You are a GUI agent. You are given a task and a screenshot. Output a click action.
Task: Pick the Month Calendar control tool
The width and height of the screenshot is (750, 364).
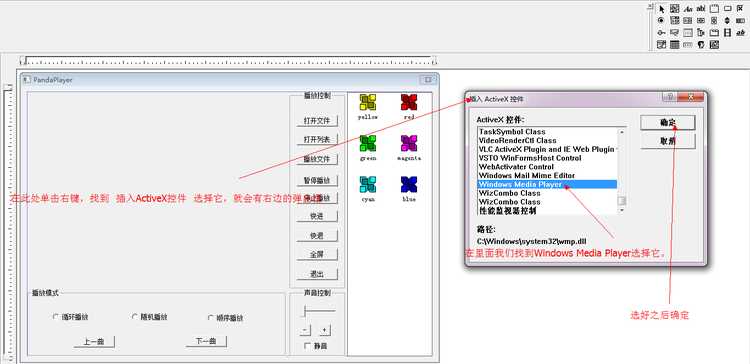pyautogui.click(x=674, y=44)
